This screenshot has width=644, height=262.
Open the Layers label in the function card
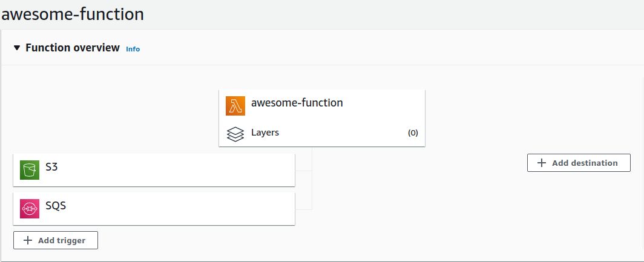coord(264,133)
